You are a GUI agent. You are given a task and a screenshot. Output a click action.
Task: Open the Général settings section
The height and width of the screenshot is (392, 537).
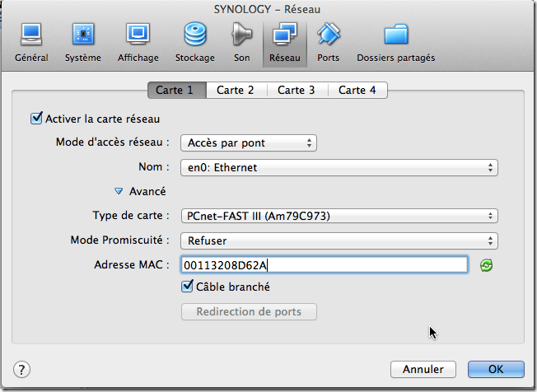31,43
